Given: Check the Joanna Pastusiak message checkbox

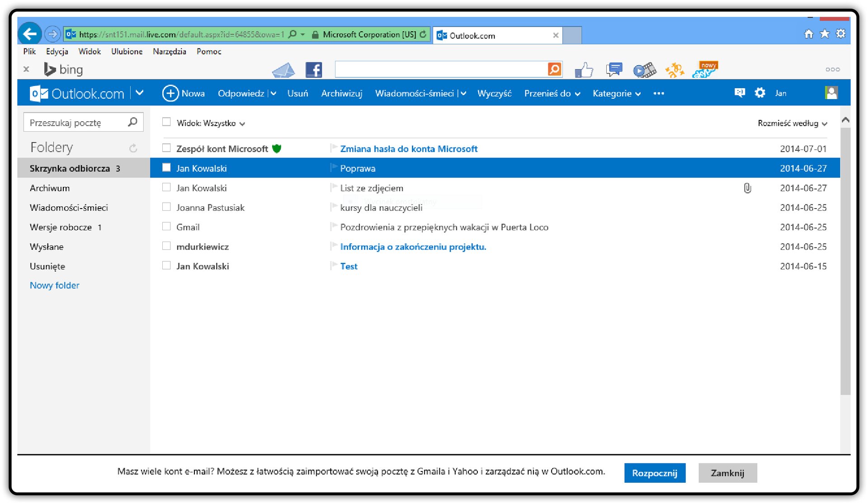Looking at the screenshot, I should [166, 206].
